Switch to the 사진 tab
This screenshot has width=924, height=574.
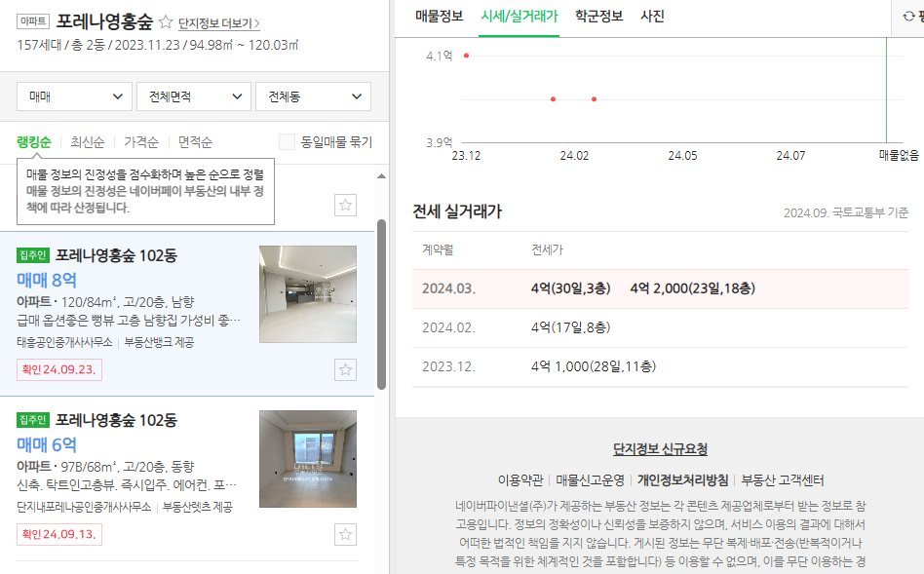coord(652,17)
